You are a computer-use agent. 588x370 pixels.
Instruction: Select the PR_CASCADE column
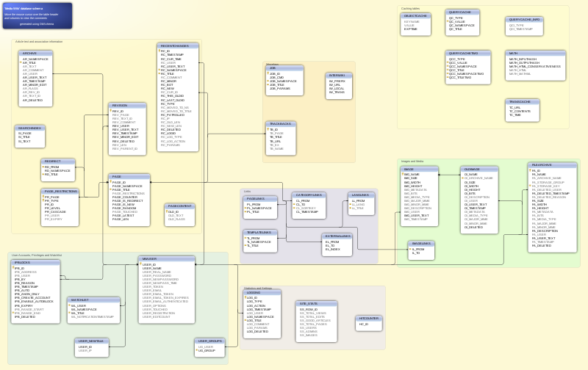(55, 212)
